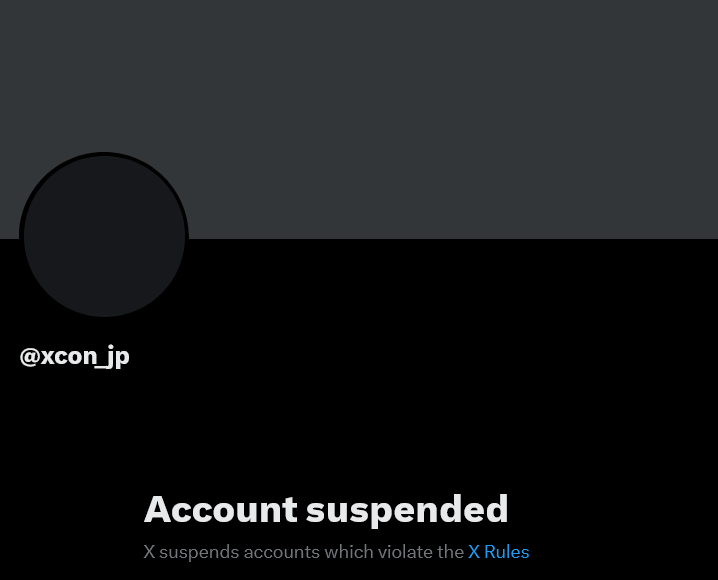
Task: Click the word suspended in heading
Action: click(407, 510)
